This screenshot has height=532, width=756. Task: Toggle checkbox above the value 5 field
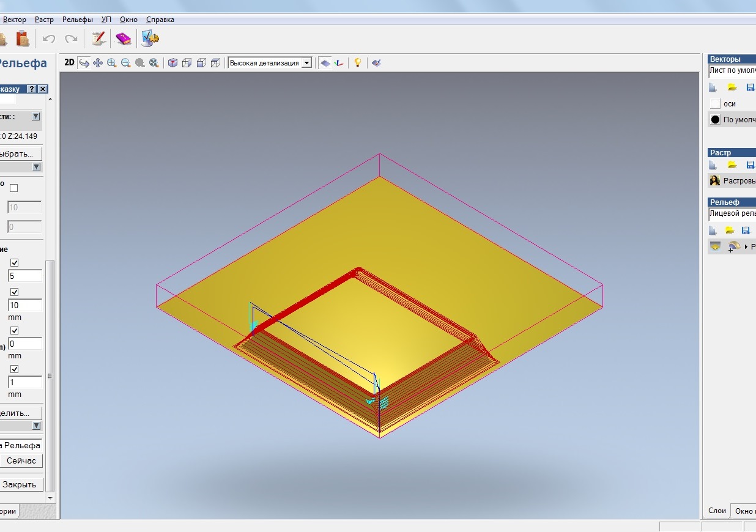[x=14, y=262]
